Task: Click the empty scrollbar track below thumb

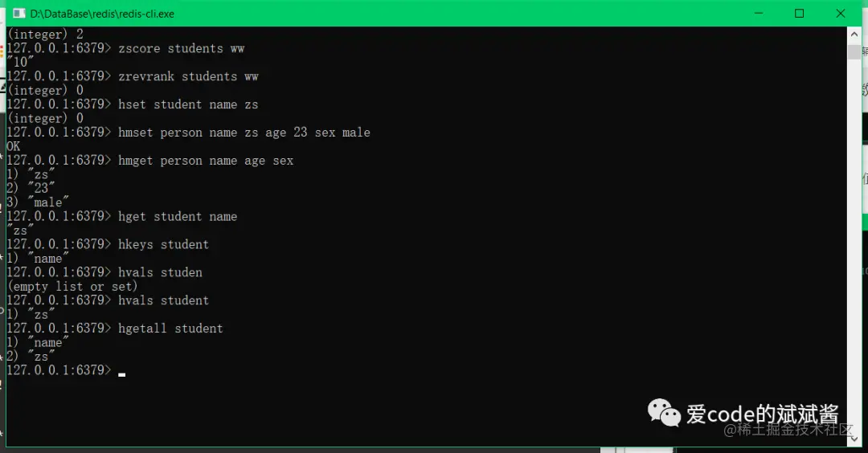Action: click(x=854, y=243)
